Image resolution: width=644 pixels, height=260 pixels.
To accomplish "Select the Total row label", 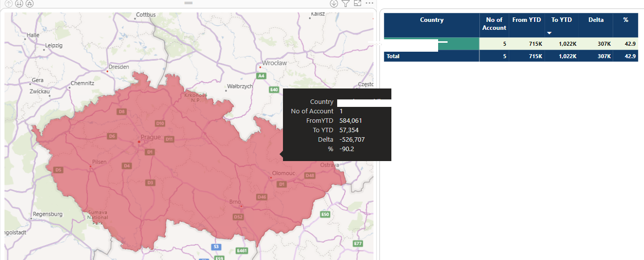I will click(x=393, y=56).
